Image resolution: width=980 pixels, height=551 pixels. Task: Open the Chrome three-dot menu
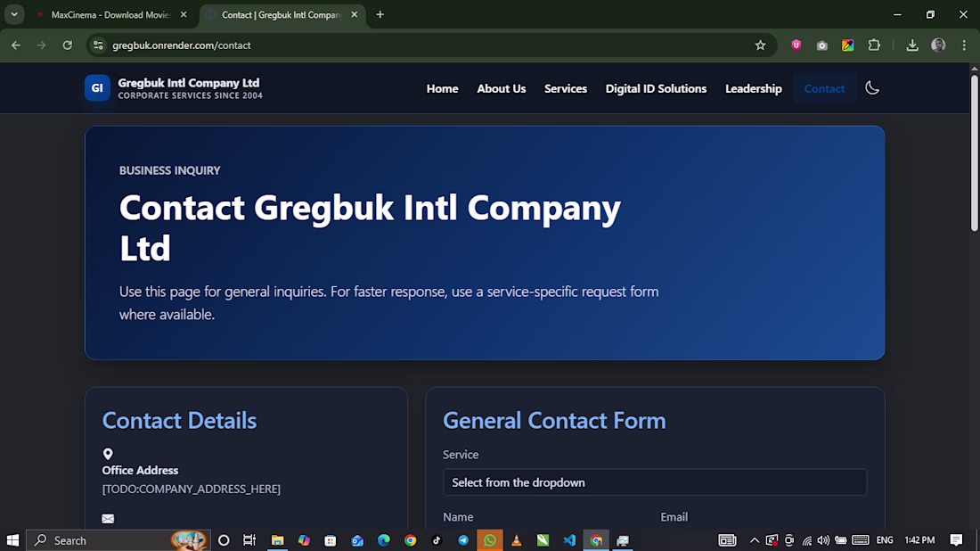(964, 45)
